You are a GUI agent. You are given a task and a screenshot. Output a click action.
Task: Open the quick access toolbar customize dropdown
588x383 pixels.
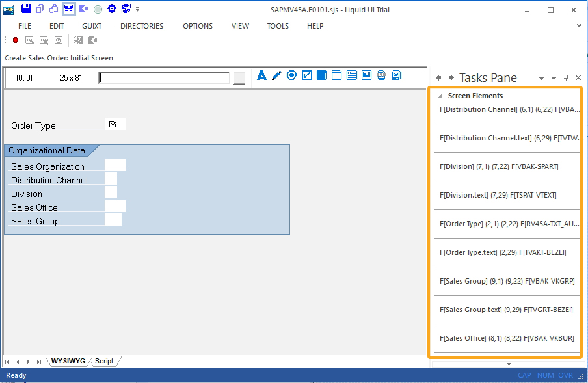138,10
